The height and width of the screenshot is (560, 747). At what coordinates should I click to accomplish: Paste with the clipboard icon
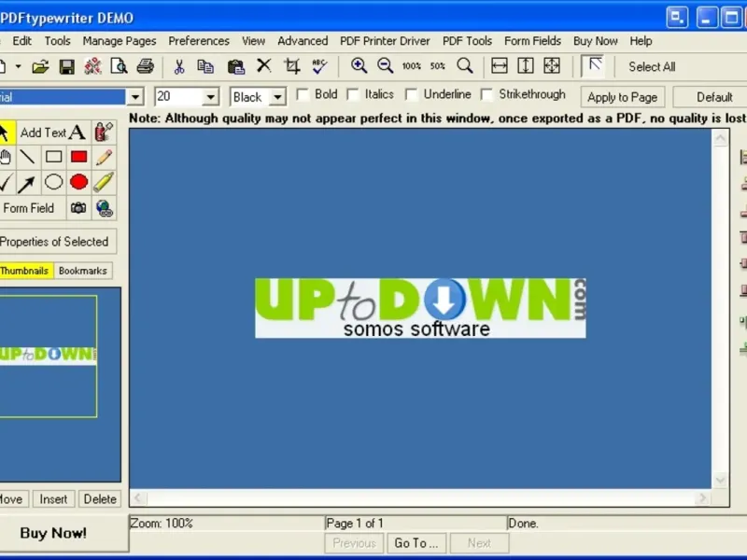click(235, 66)
